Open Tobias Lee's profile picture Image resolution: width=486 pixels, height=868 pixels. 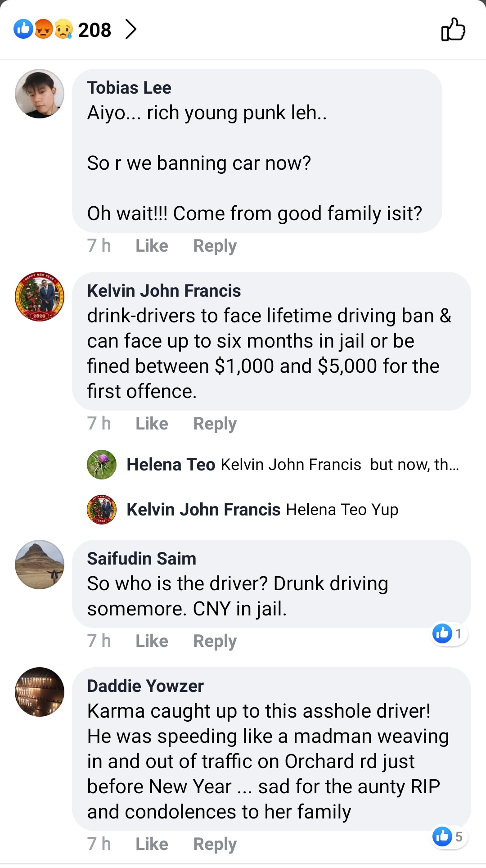[x=40, y=94]
